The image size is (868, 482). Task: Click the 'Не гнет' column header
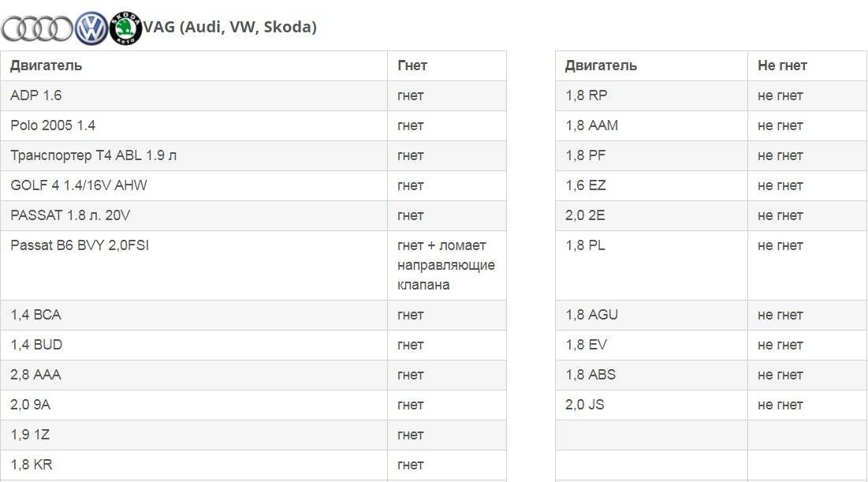(807, 66)
